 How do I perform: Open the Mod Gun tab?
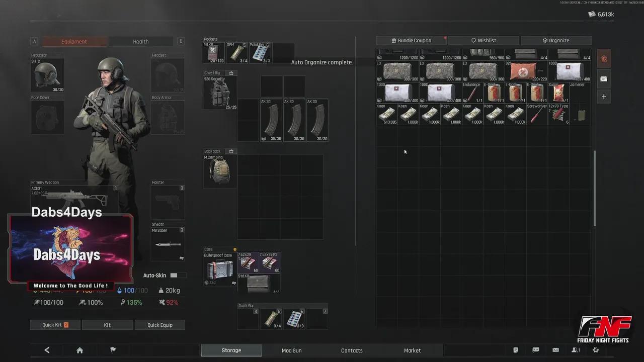point(292,350)
